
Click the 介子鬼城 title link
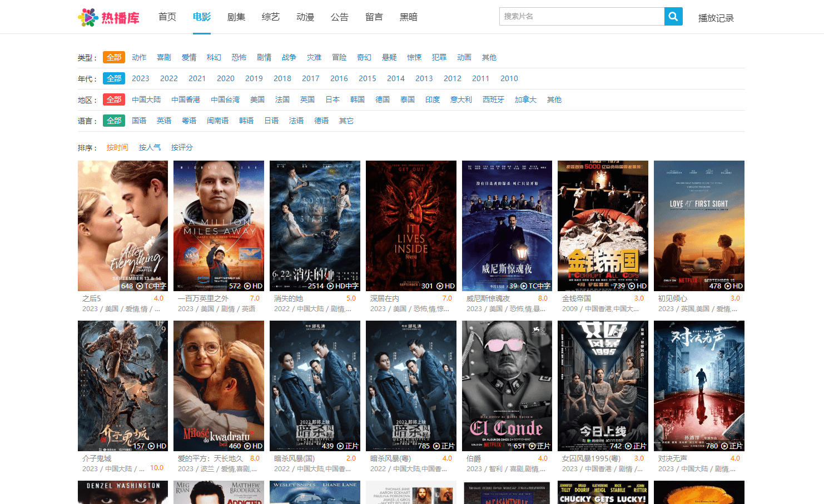[97, 458]
